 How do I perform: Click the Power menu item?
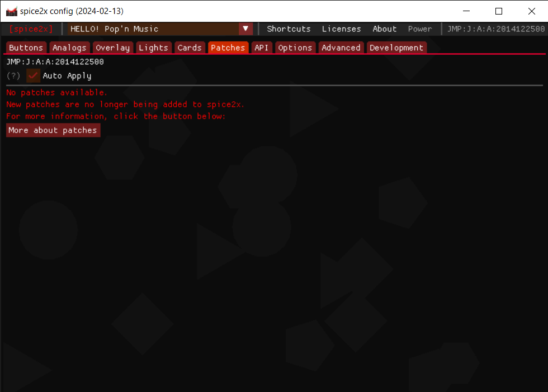pos(420,29)
